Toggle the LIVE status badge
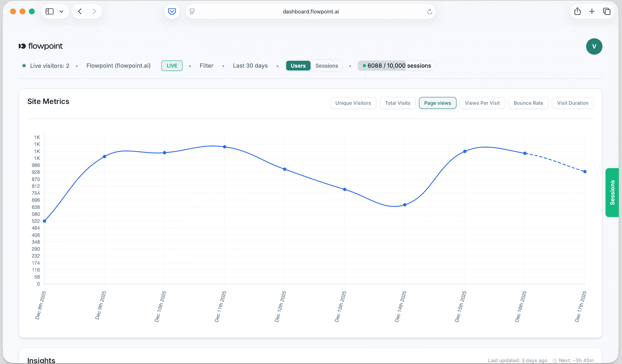This screenshot has height=364, width=622. point(172,66)
